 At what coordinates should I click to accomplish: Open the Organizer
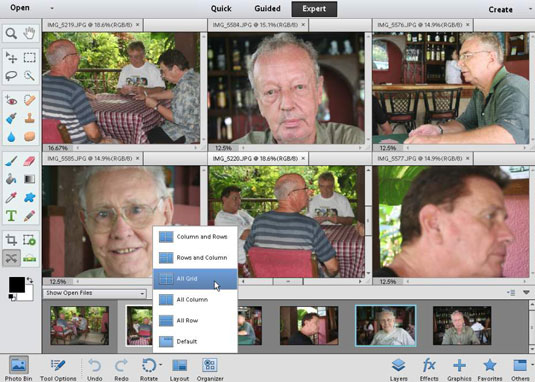pos(210,369)
